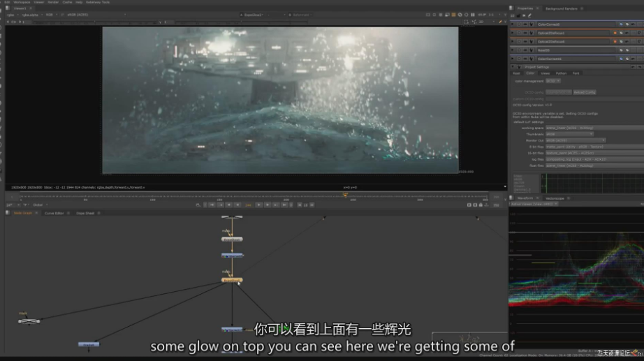Viewport: 644px width, 361px height.
Task: Click the orange color swatch on OpticalZDefocus6 row
Action: coord(615,41)
